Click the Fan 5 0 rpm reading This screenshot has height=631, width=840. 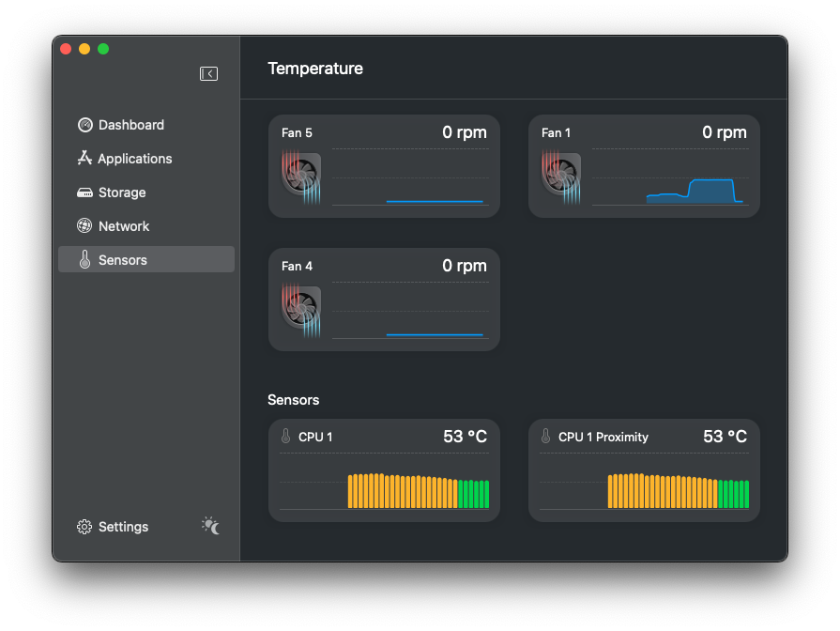tap(465, 132)
